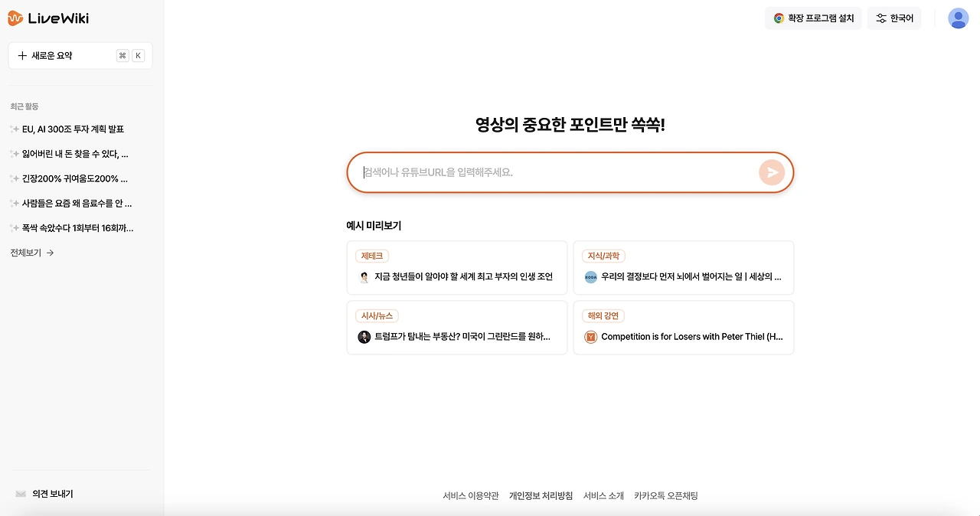
Task: Open the 시사/뉴스 example card
Action: pyautogui.click(x=456, y=328)
